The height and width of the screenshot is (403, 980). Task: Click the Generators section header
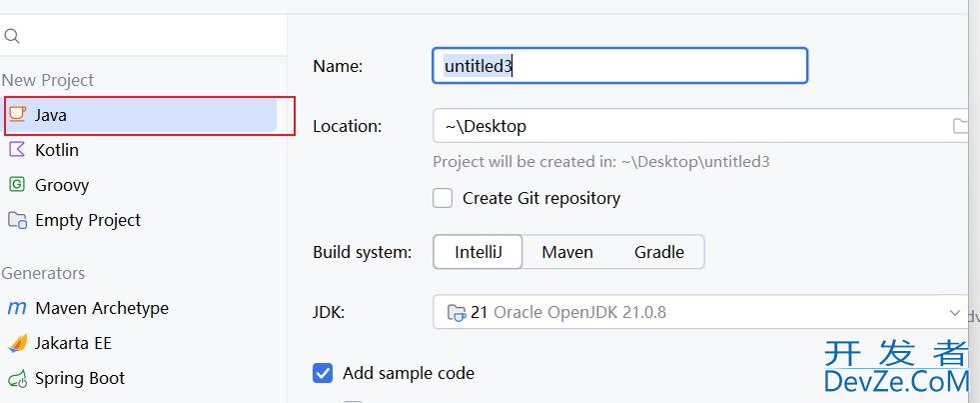(x=43, y=273)
